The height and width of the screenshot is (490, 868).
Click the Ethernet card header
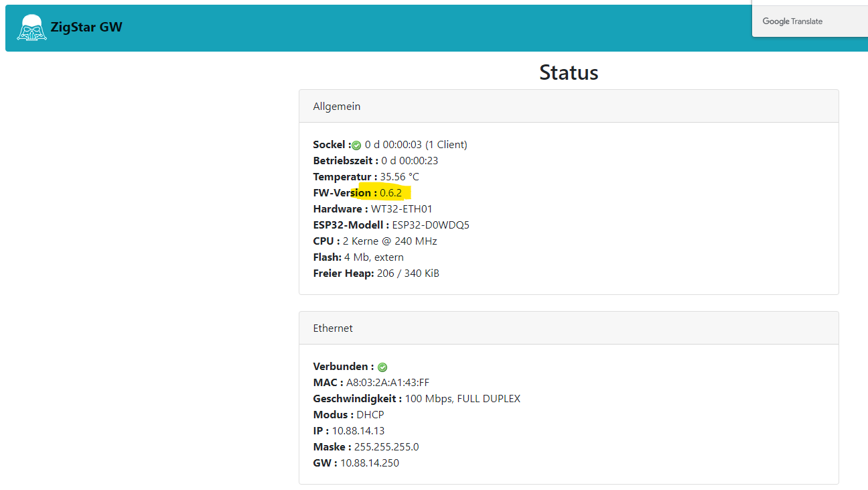(x=569, y=328)
